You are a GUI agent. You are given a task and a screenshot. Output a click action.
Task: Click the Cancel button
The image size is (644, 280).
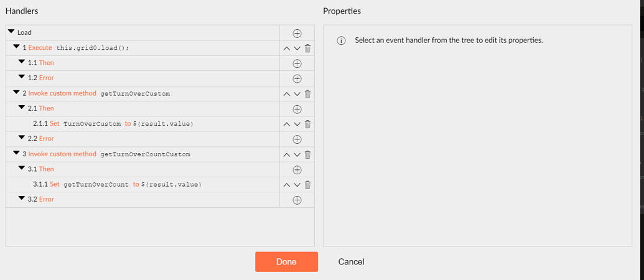(351, 261)
